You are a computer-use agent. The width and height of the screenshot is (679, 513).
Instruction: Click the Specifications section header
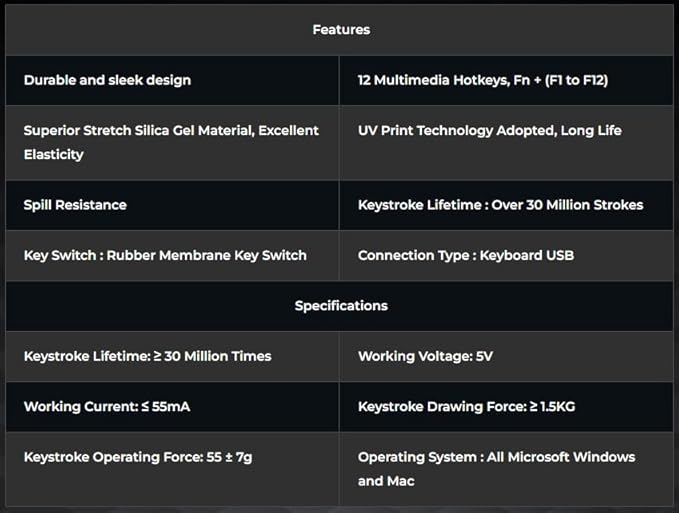tap(341, 306)
